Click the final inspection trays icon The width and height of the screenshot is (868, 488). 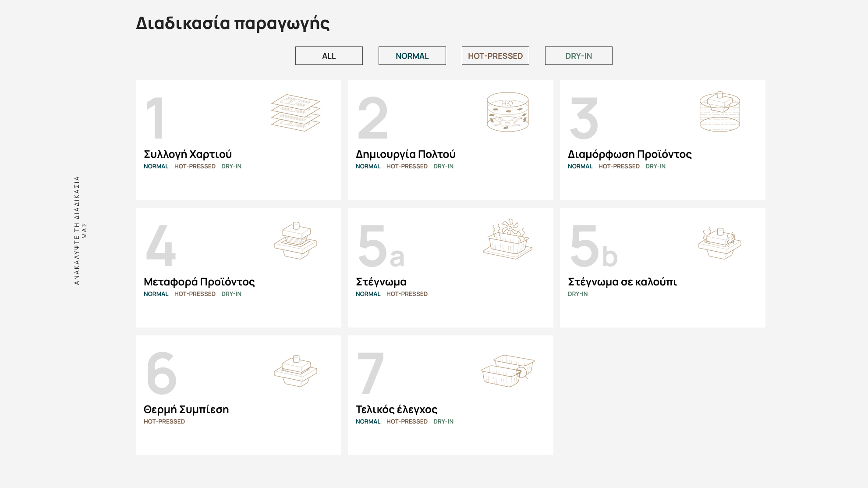point(508,371)
